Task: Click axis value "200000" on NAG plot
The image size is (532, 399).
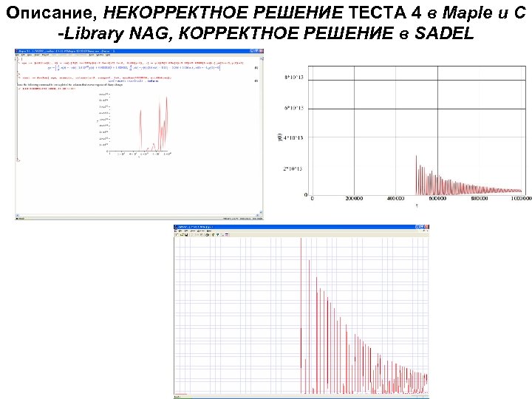Action: (x=354, y=198)
